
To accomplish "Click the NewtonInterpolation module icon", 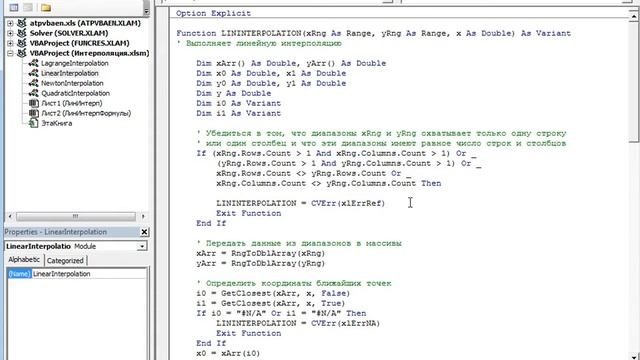I will [x=33, y=83].
